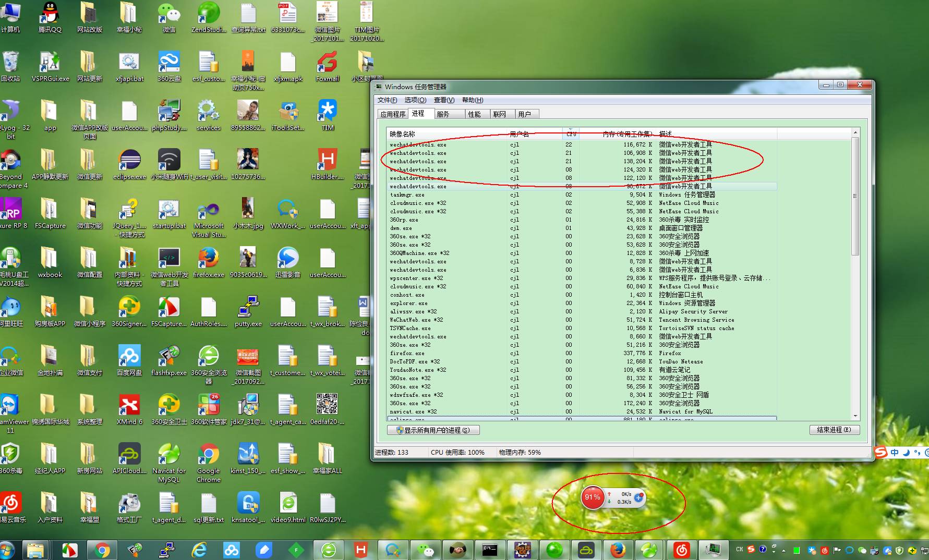The width and height of the screenshot is (929, 560).
Task: Open putty.exe desktop shortcut
Action: coord(248,312)
